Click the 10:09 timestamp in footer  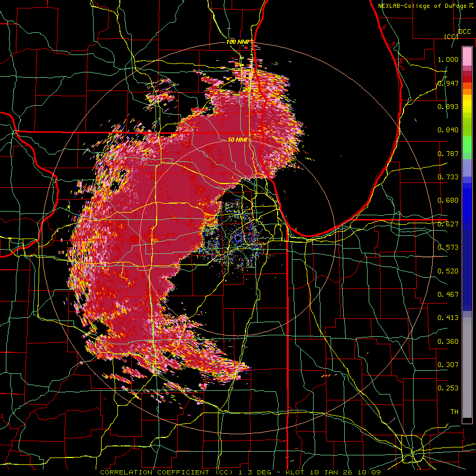[x=369, y=472]
